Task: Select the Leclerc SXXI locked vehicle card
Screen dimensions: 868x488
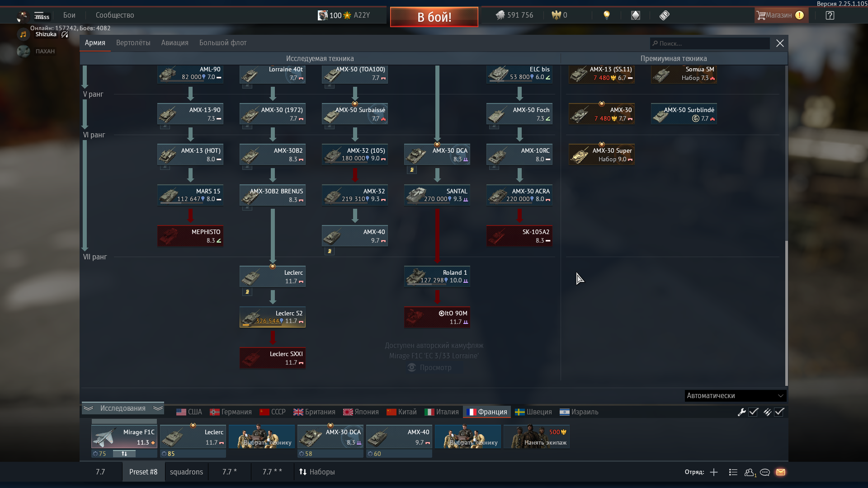Action: point(273,358)
